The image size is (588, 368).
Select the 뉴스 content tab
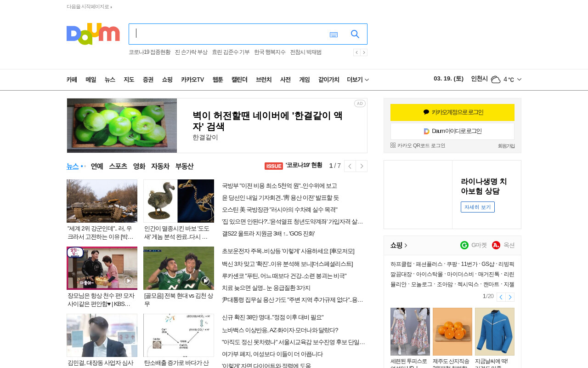point(73,166)
